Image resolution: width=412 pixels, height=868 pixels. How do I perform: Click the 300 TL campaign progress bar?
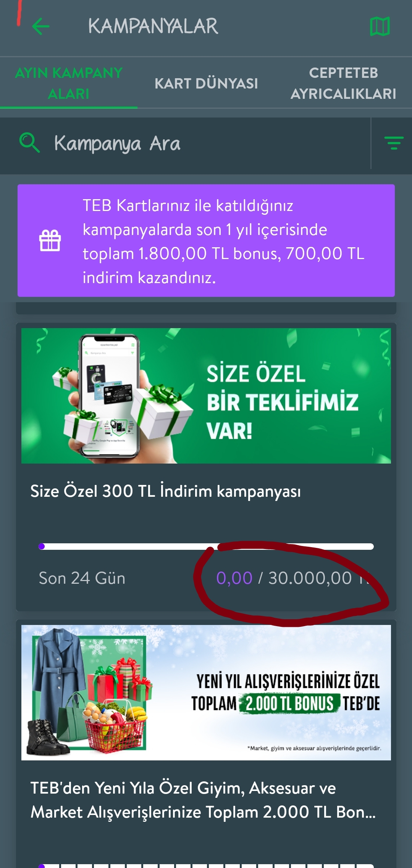click(x=206, y=546)
